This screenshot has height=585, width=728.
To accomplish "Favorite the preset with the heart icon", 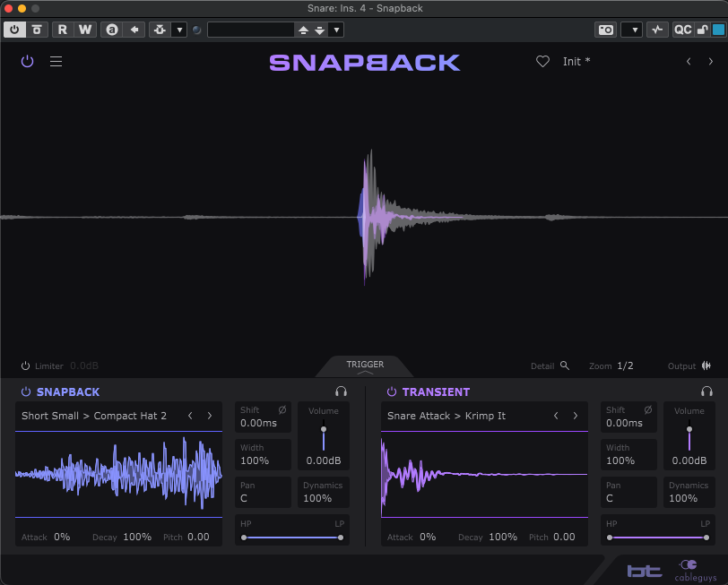I will click(x=542, y=62).
